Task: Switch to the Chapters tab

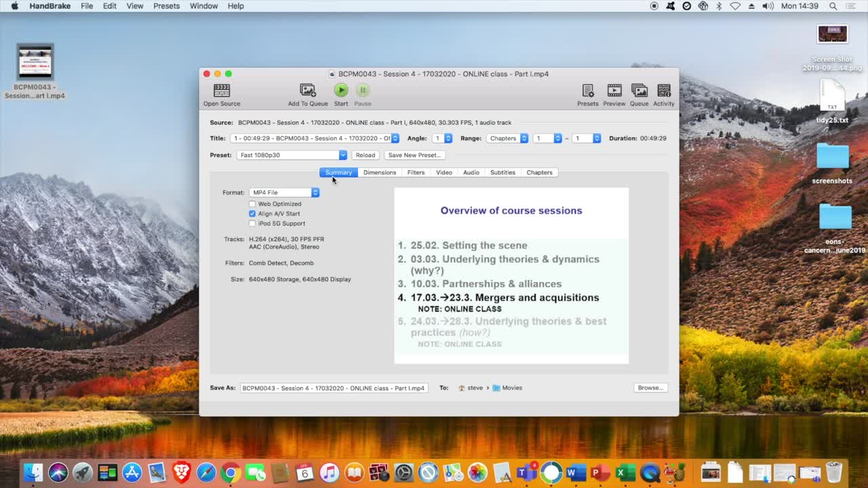Action: (x=540, y=172)
